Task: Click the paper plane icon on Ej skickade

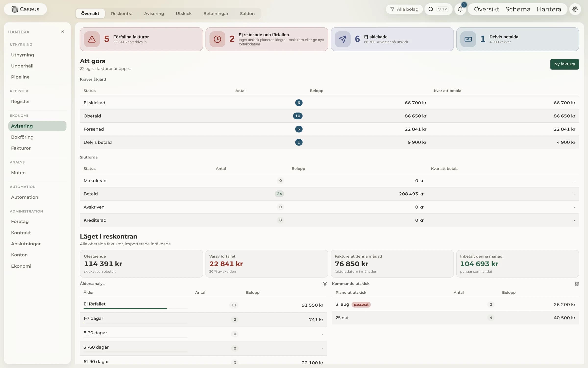Action: [343, 39]
